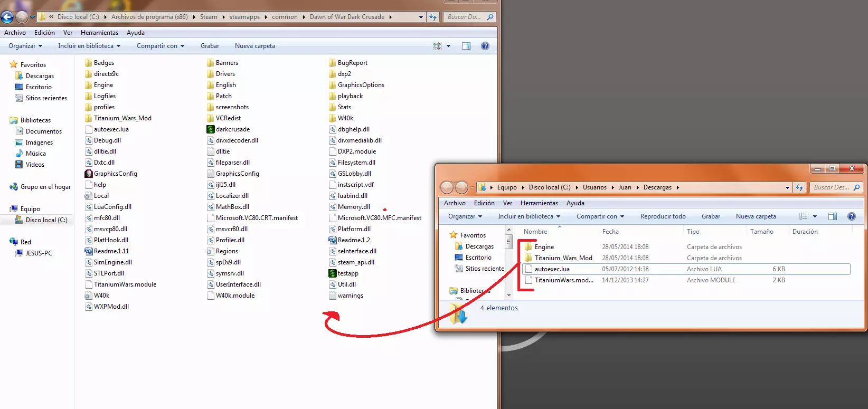Screen dimensions: 868x409
Task: Click Grabar in Dark Crusade window toolbar
Action: coord(210,46)
